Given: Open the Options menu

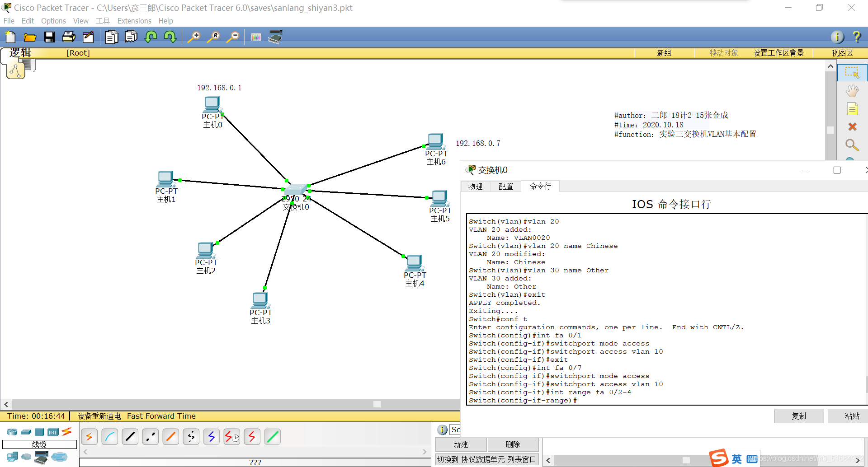Looking at the screenshot, I should (x=53, y=21).
